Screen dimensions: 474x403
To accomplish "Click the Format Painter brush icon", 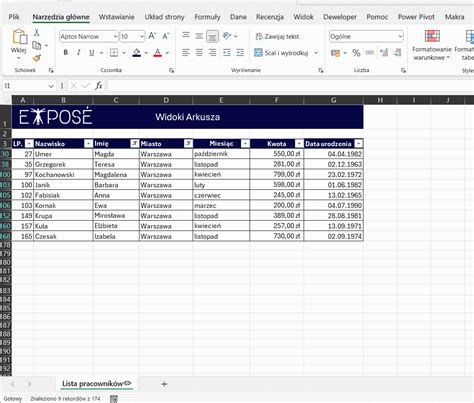I will [37, 58].
